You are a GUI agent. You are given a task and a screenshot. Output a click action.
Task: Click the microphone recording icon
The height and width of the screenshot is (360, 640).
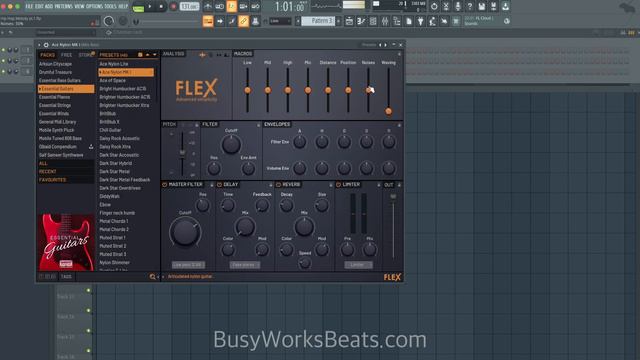point(458,7)
